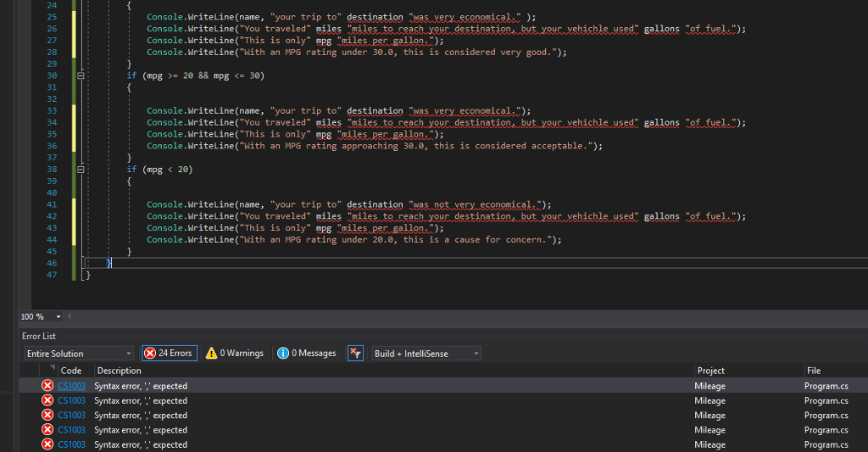Open the fifth CS1003 error code link

(x=71, y=444)
